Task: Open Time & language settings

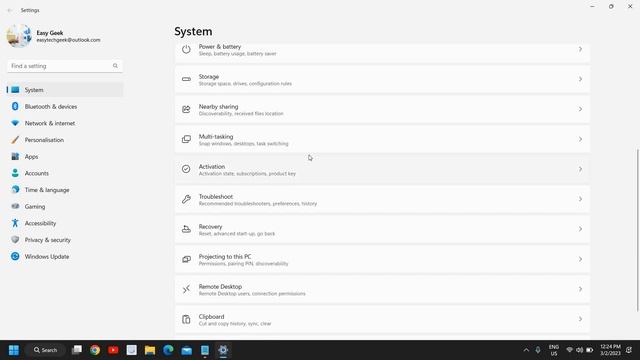Action: (65, 190)
